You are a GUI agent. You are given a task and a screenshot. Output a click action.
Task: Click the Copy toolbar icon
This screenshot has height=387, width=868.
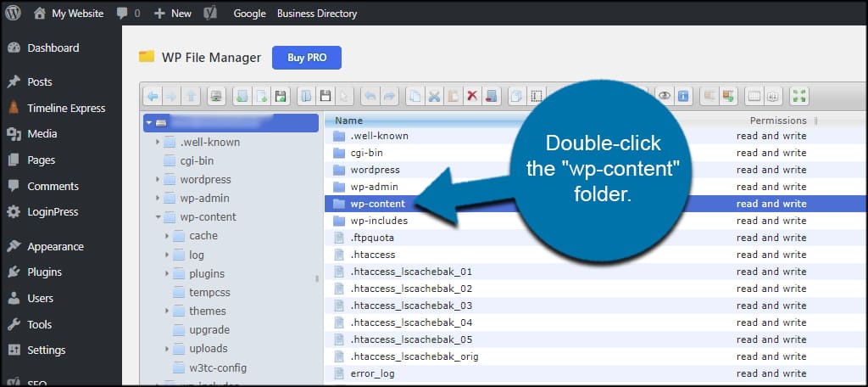415,96
